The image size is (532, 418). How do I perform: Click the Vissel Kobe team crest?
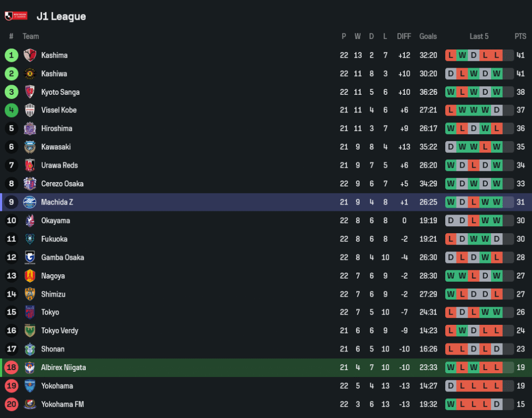30,110
